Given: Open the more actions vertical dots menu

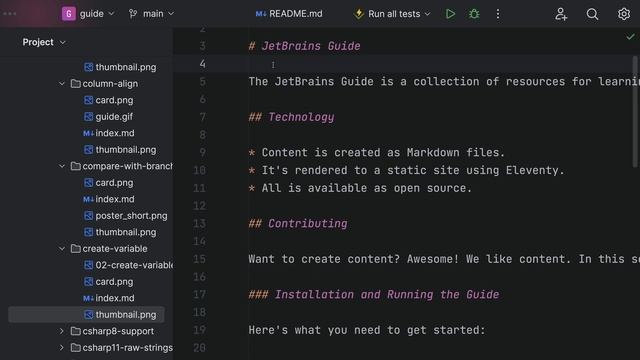Looking at the screenshot, I should coord(498,14).
